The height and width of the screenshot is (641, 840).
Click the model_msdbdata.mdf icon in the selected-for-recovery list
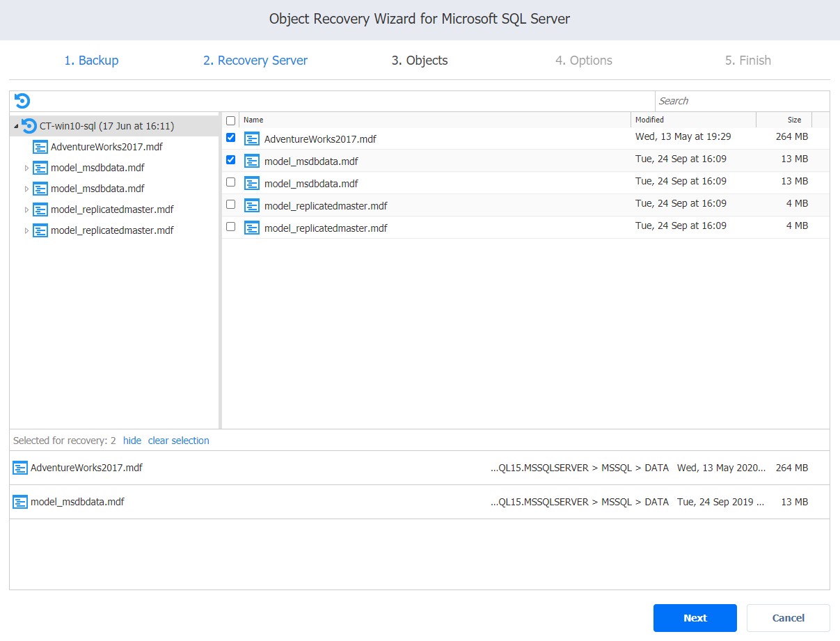click(20, 502)
